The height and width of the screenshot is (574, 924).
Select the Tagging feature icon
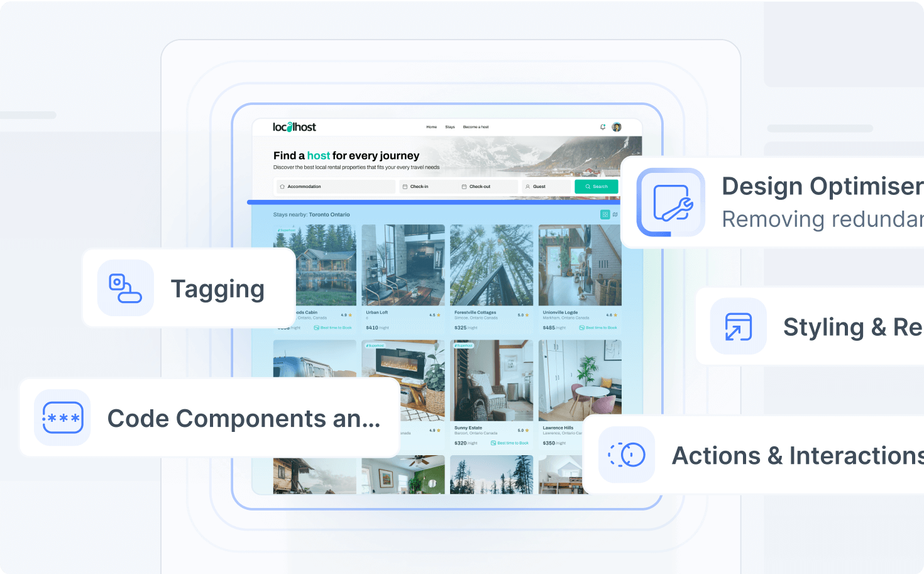tap(125, 288)
